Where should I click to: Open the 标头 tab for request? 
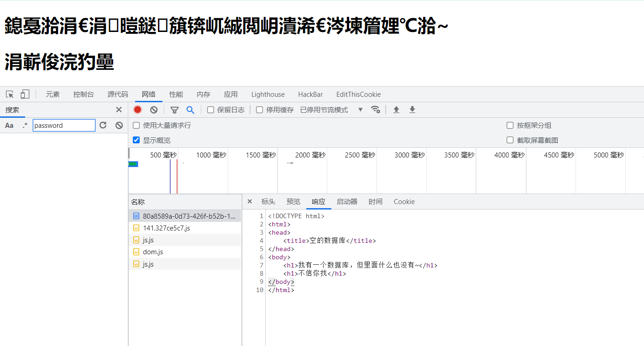(x=268, y=202)
